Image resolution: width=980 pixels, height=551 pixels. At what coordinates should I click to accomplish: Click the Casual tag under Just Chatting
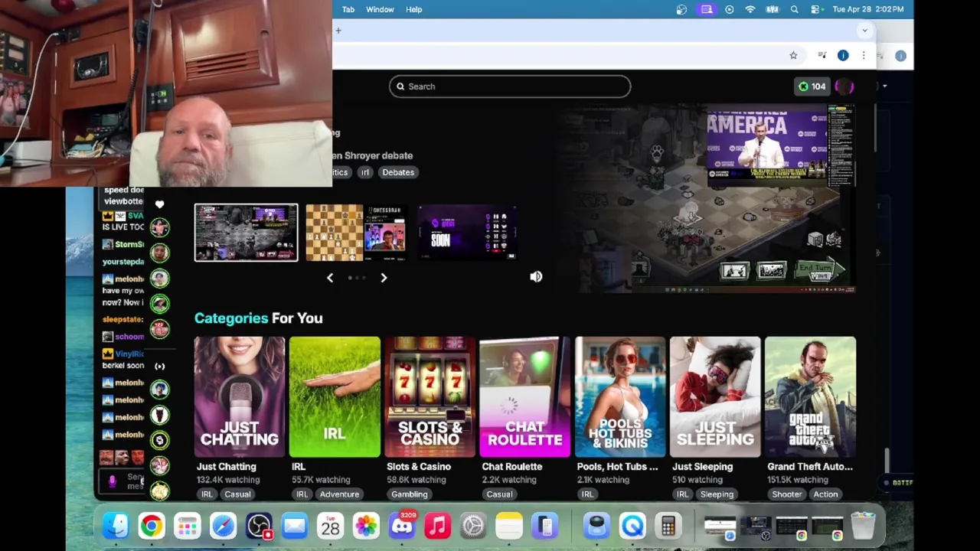[237, 494]
